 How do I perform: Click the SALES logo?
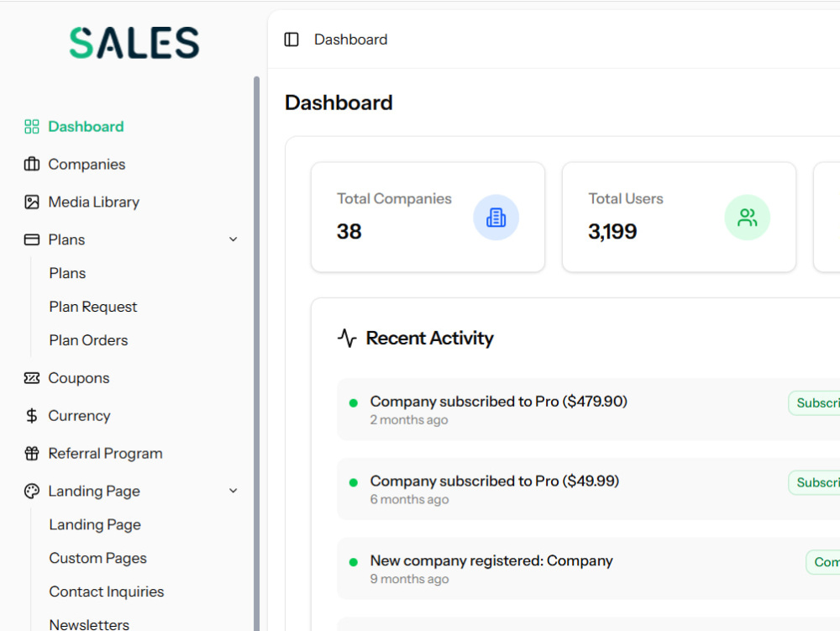134,43
